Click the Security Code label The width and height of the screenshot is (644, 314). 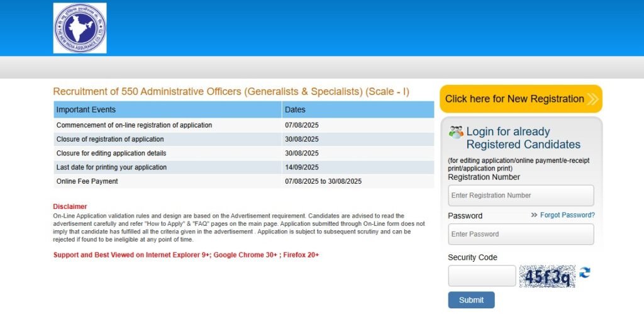(472, 257)
